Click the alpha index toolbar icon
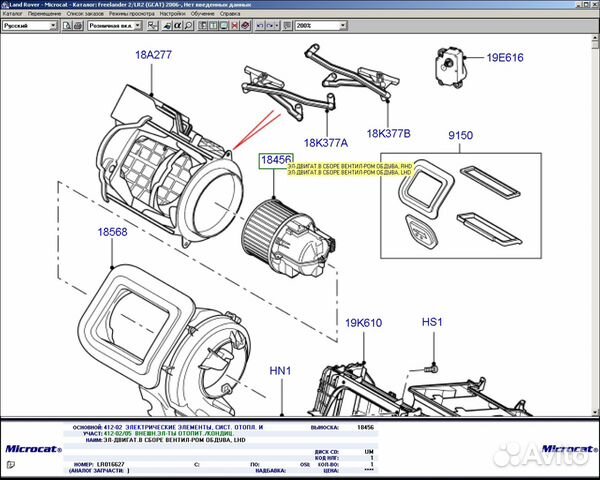Screen dimensions: 600x480 pyautogui.click(x=178, y=26)
